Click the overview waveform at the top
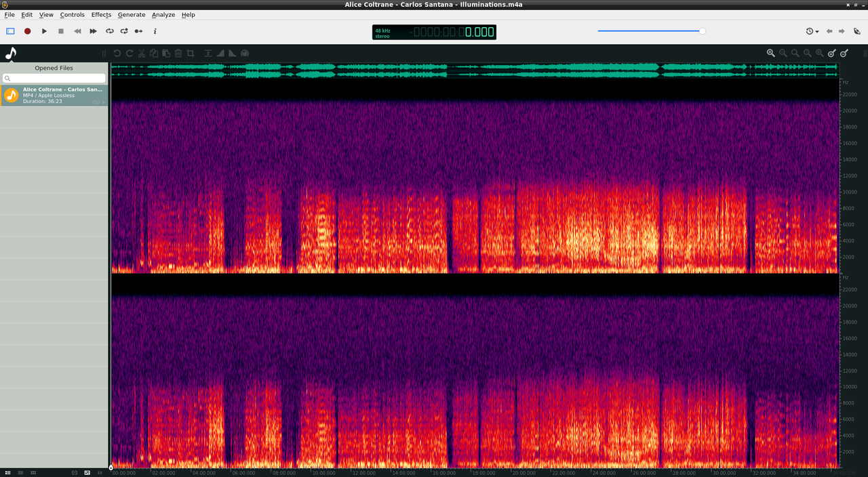This screenshot has height=477, width=868. point(475,70)
